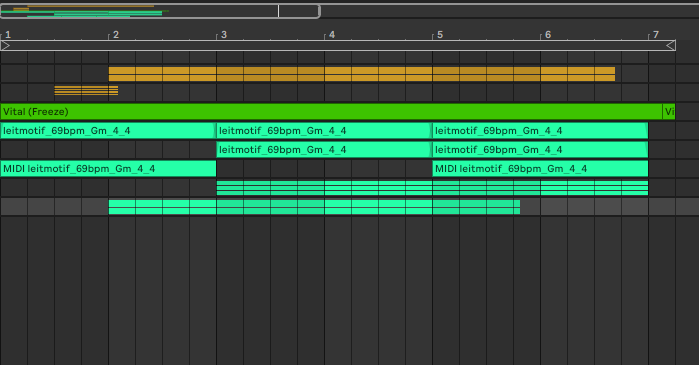Viewport: 699px width, 365px height.
Task: Select the loop brace bar under the ruler
Action: 338,45
